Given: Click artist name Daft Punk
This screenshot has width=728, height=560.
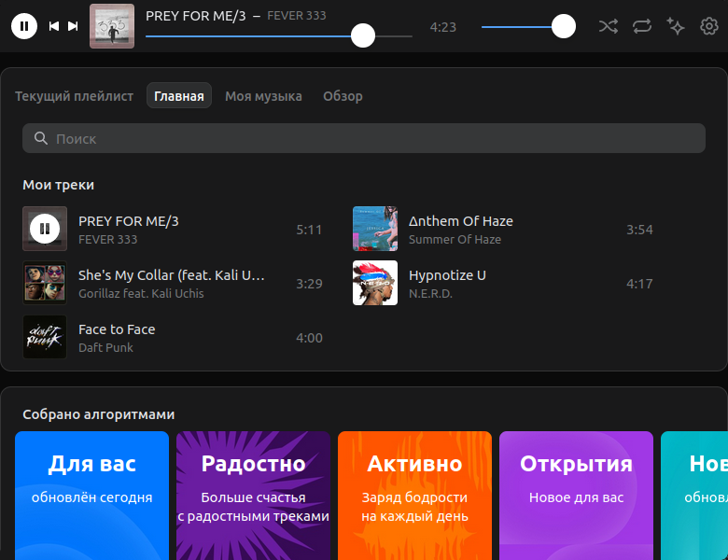Looking at the screenshot, I should click(x=105, y=348).
